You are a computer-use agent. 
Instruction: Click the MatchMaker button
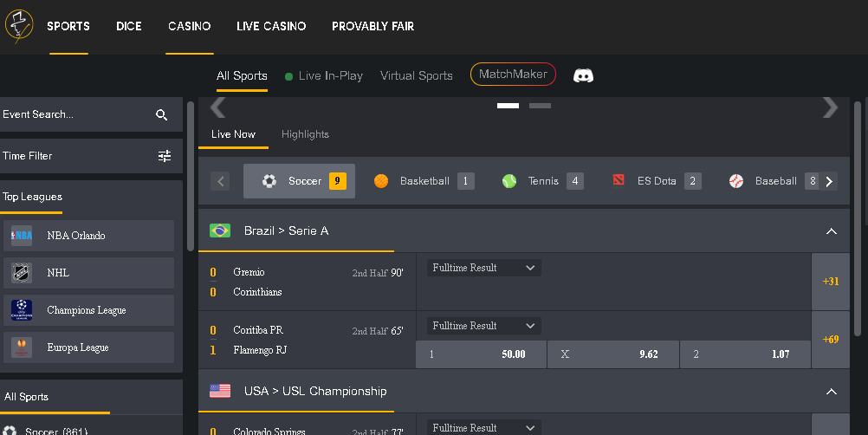tap(513, 75)
